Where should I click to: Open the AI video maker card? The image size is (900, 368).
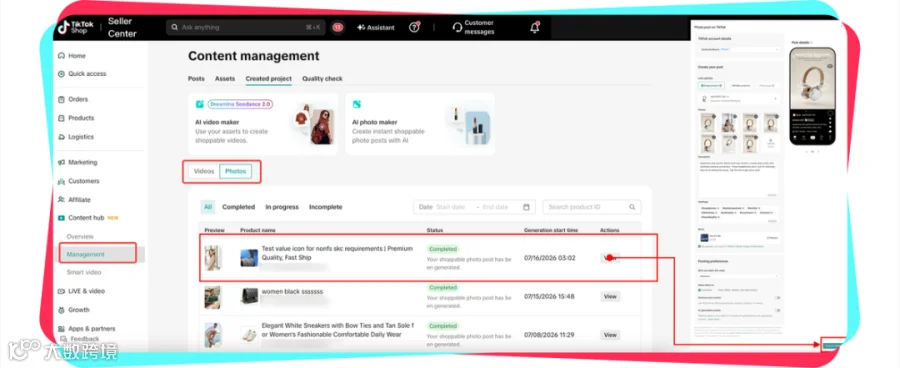coord(263,123)
